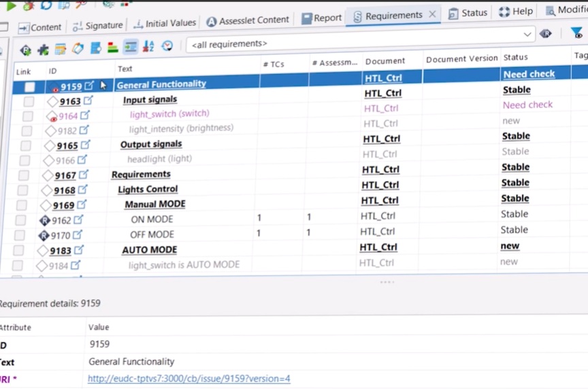Click the A-Z sort icon
The height and width of the screenshot is (389, 588).
(148, 46)
